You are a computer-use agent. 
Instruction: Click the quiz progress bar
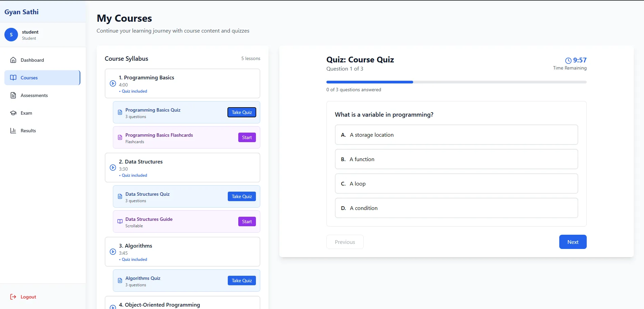[456, 82]
